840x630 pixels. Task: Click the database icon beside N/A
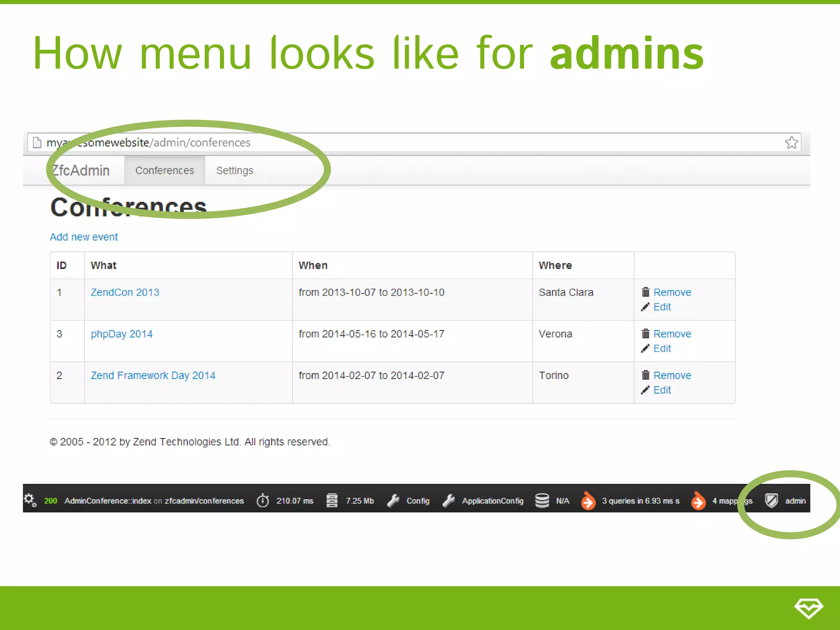pyautogui.click(x=542, y=500)
